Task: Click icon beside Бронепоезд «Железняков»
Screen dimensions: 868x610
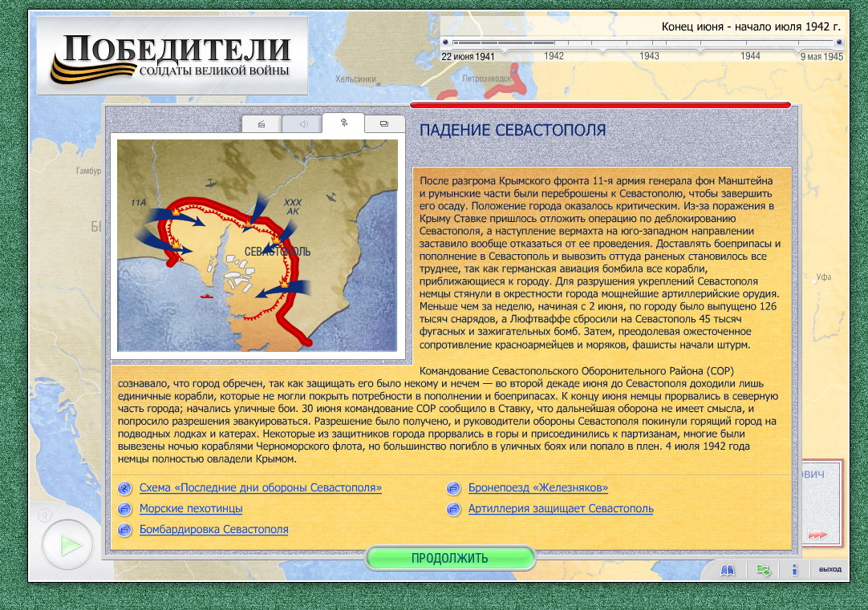Action: (454, 487)
